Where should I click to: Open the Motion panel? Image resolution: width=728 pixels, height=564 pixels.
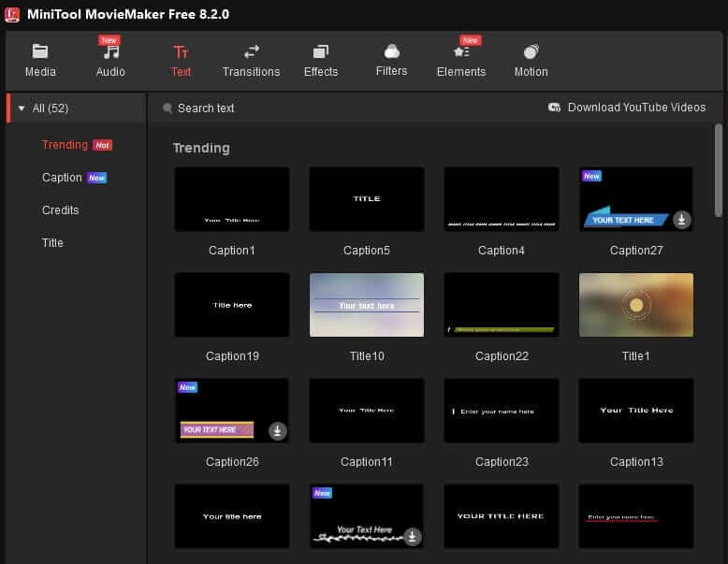click(531, 61)
